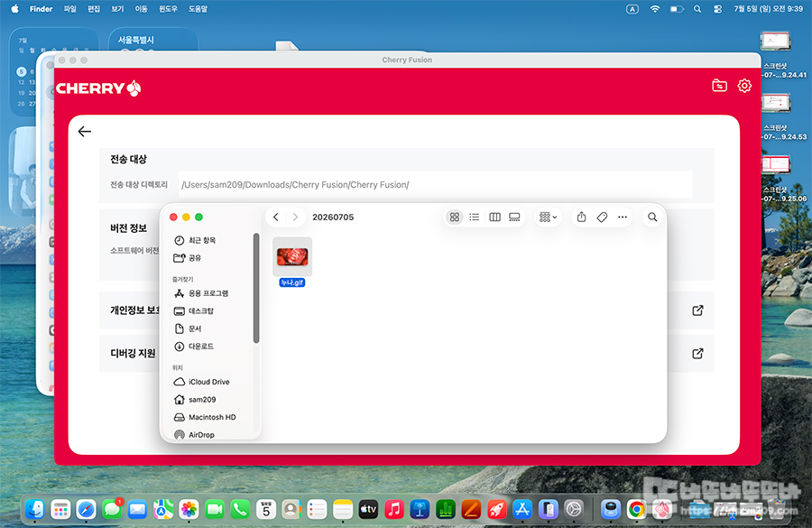812x528 pixels.
Task: Navigate back in the Finder window
Action: point(275,218)
